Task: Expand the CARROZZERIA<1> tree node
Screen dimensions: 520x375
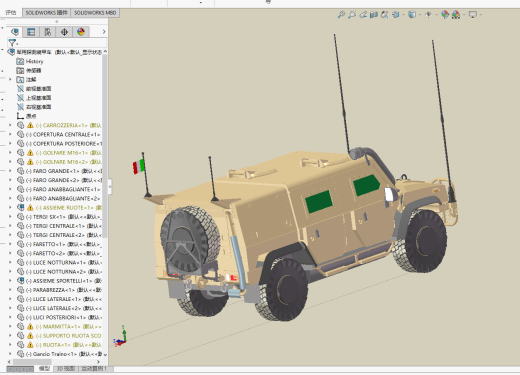Action: 10,125
